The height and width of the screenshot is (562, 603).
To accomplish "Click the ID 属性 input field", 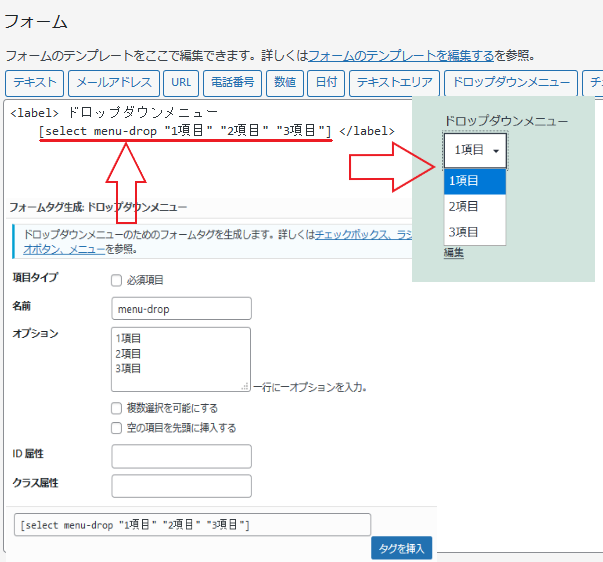I will pyautogui.click(x=181, y=456).
